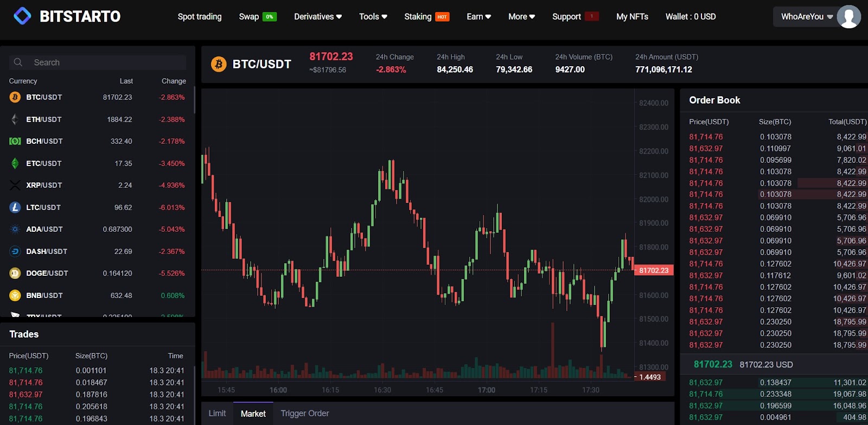Open the Staking page
This screenshot has width=868, height=425.
point(418,17)
